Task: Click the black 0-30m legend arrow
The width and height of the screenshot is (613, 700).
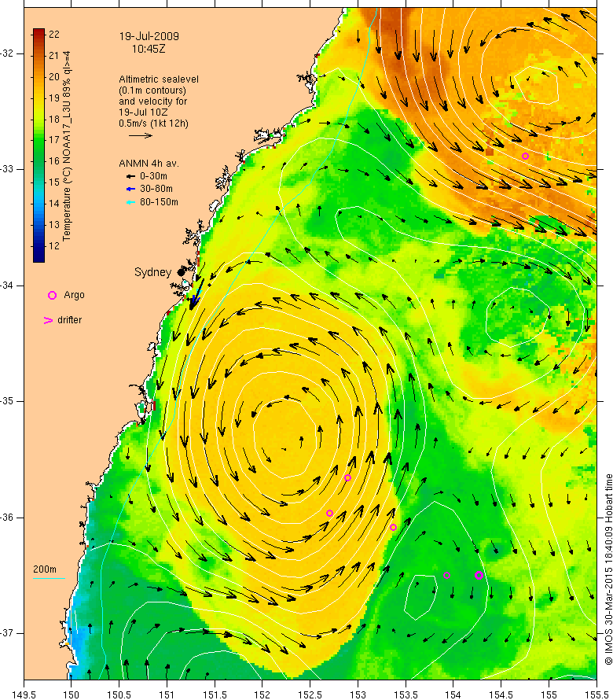Action: pos(130,176)
